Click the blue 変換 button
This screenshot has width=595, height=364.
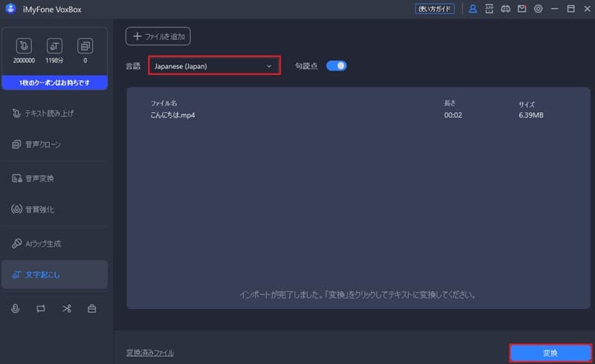point(550,353)
